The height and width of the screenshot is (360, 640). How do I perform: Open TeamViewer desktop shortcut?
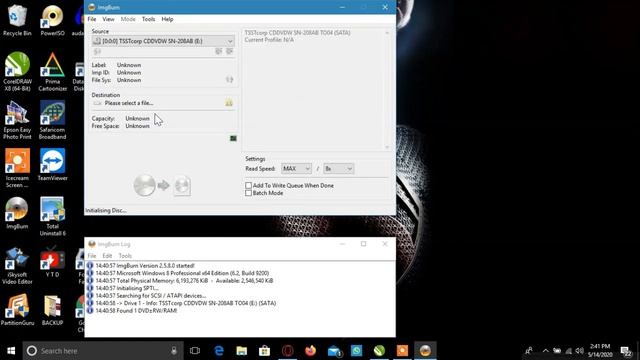point(52,165)
